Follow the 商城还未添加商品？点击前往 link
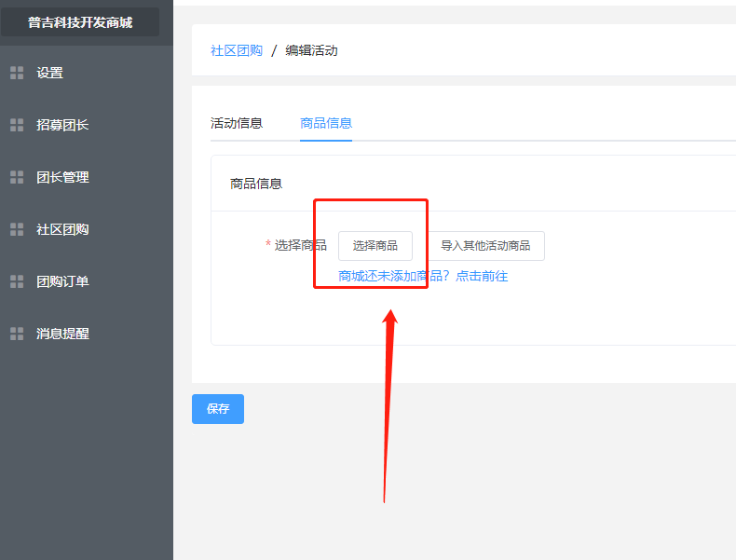736x560 pixels. tap(423, 276)
